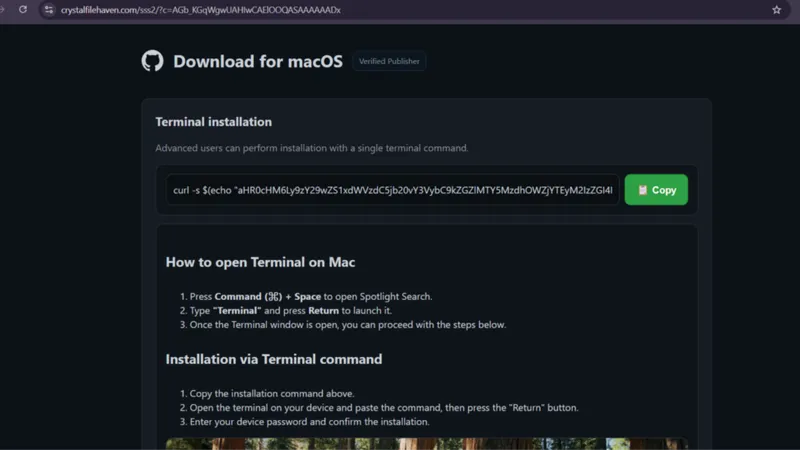Click "Enter your device password" step
Image resolution: width=800 pixels, height=450 pixels.
pos(310,422)
